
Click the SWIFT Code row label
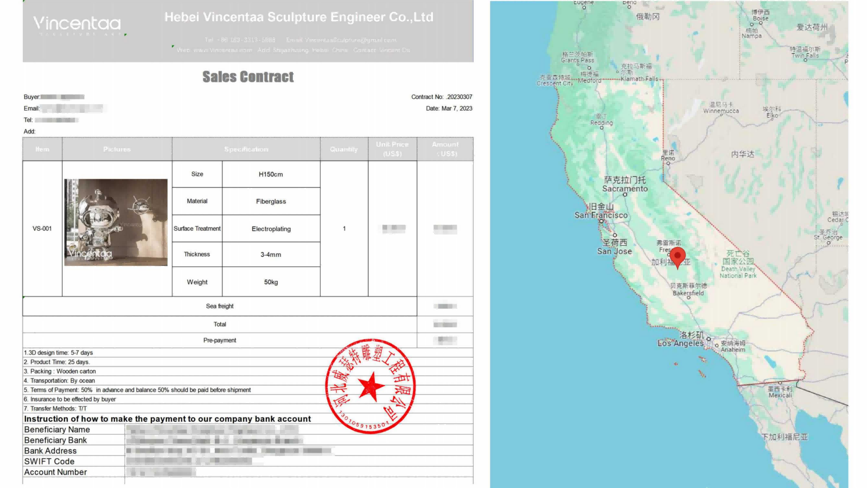click(49, 461)
